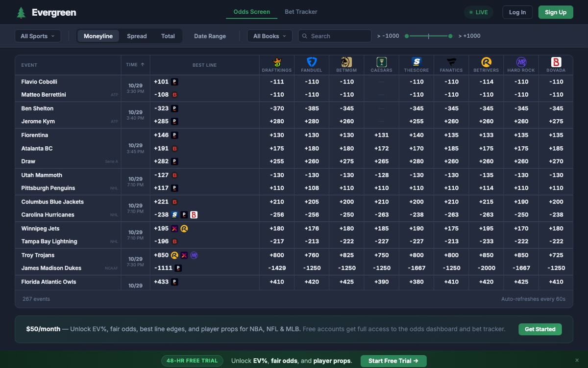Click the Fanatics logo in the table header

451,62
